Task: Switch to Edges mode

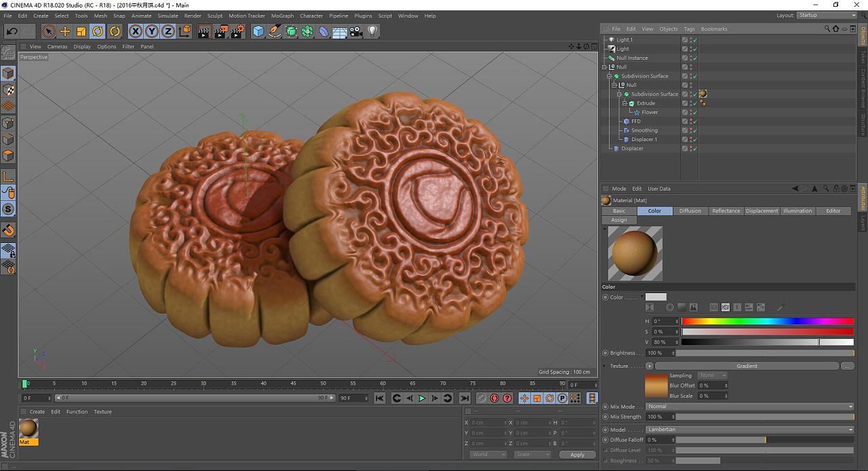Action: [8, 140]
